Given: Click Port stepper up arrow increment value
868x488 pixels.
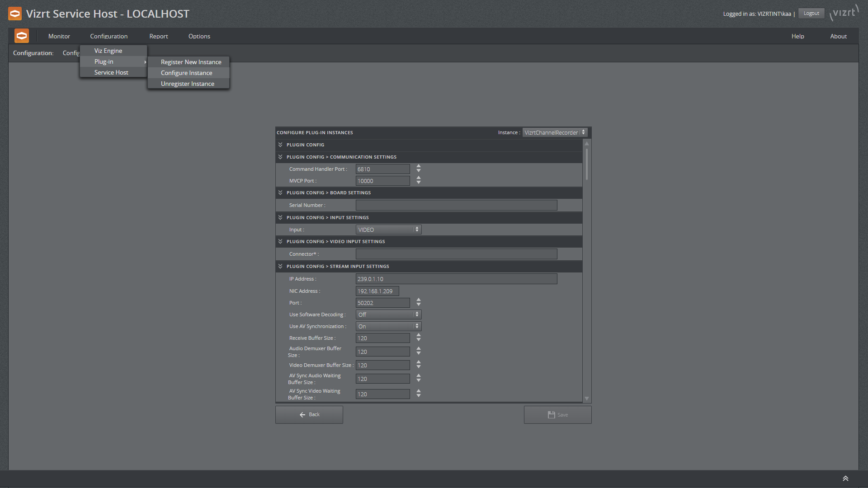Looking at the screenshot, I should (x=419, y=300).
